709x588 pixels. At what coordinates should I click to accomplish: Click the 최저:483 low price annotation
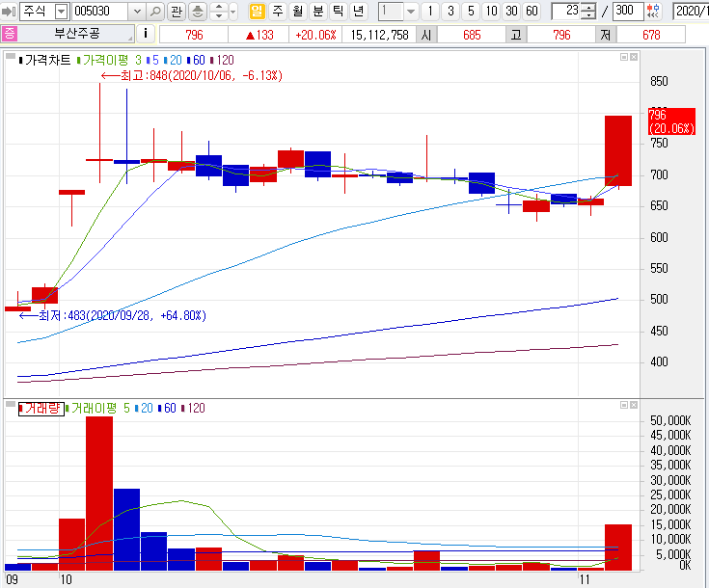tap(113, 315)
